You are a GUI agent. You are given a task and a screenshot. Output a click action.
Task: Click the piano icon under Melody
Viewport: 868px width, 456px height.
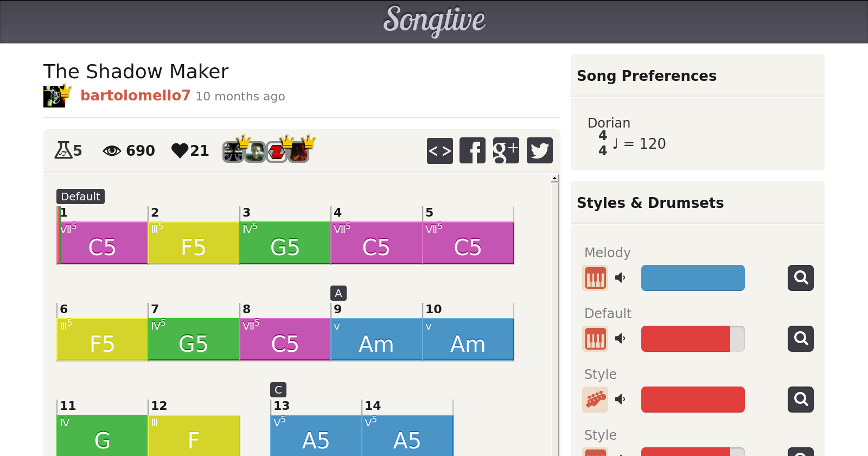(595, 278)
